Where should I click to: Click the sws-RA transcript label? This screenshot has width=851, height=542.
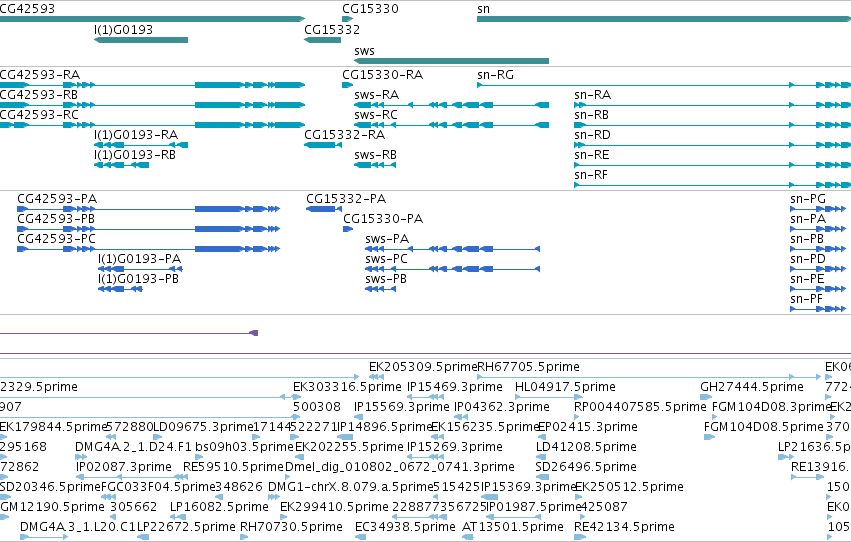point(376,95)
